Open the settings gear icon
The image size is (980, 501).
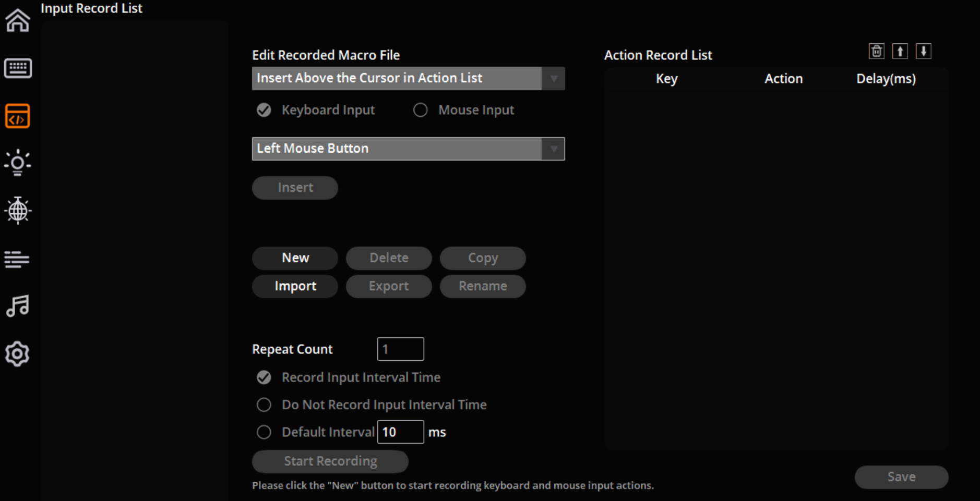[x=18, y=354]
